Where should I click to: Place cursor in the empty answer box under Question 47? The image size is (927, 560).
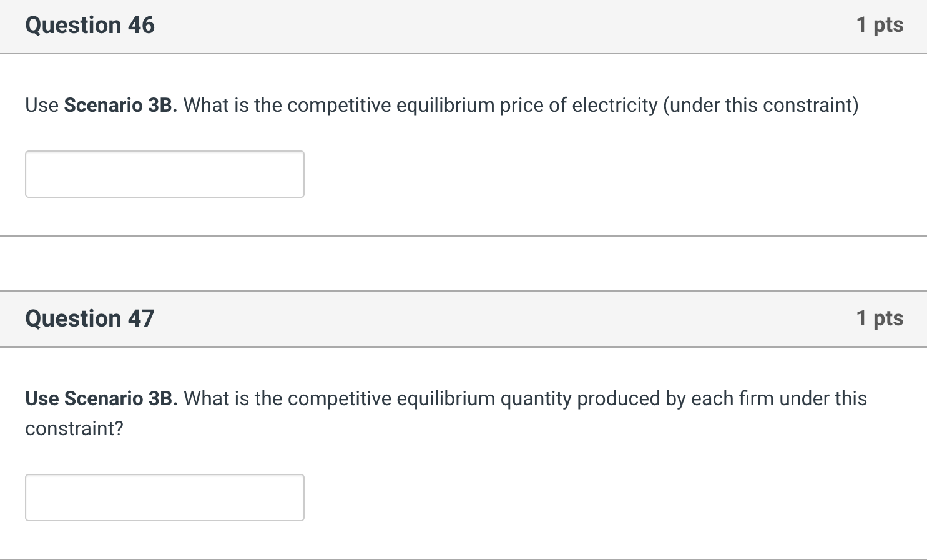point(164,497)
